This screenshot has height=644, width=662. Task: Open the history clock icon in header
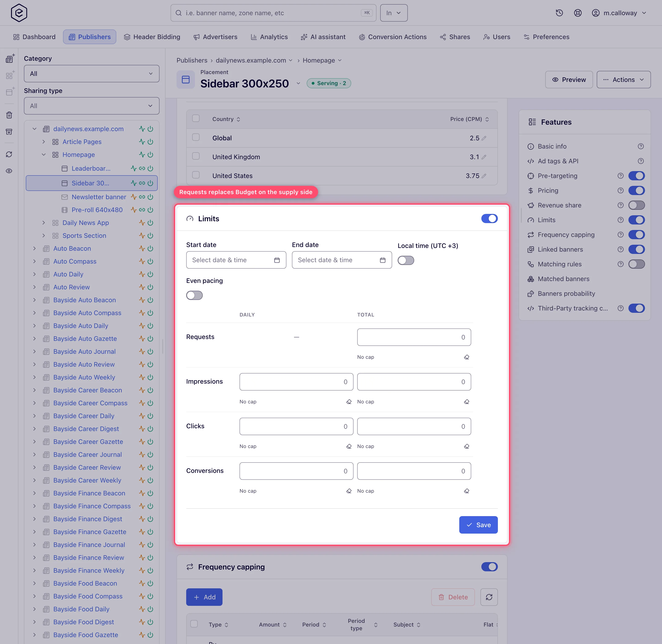(x=559, y=13)
